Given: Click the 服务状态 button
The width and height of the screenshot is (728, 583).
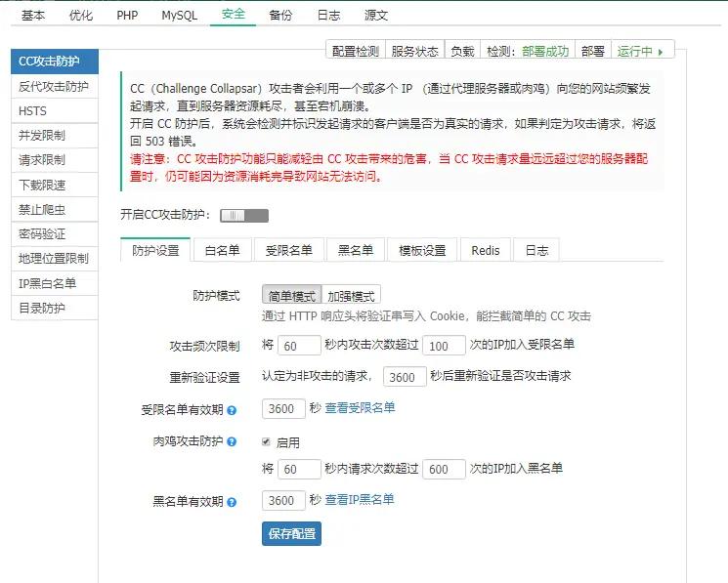Looking at the screenshot, I should tap(414, 51).
